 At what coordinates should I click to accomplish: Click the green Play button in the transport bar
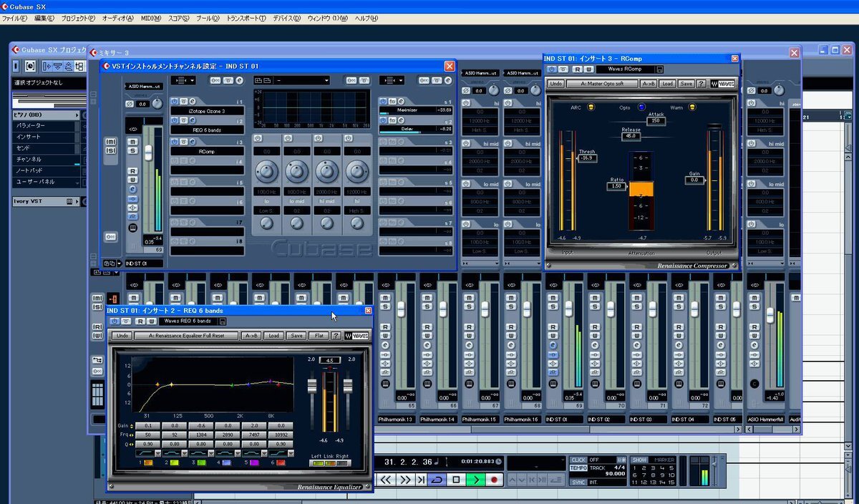[475, 480]
